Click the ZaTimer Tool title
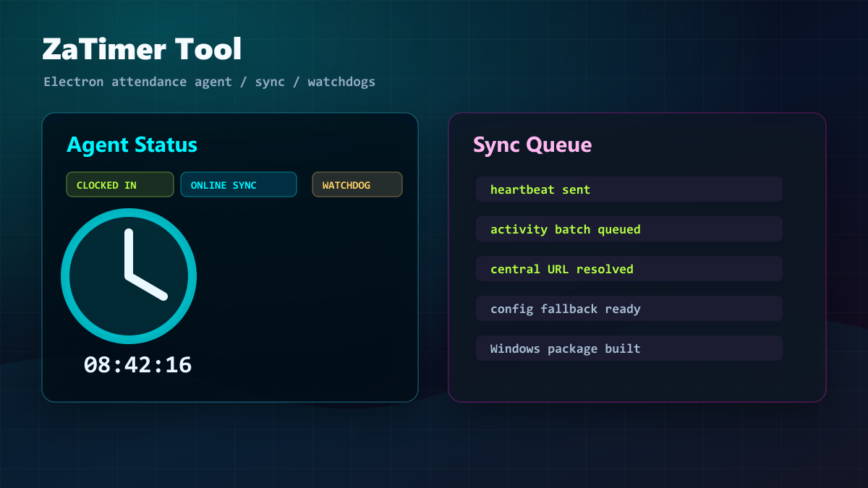This screenshot has width=868, height=488. tap(142, 49)
